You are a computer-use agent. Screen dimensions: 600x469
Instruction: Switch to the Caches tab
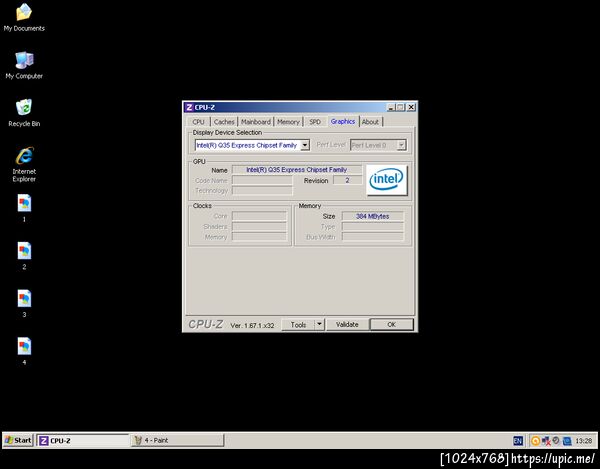coord(224,122)
